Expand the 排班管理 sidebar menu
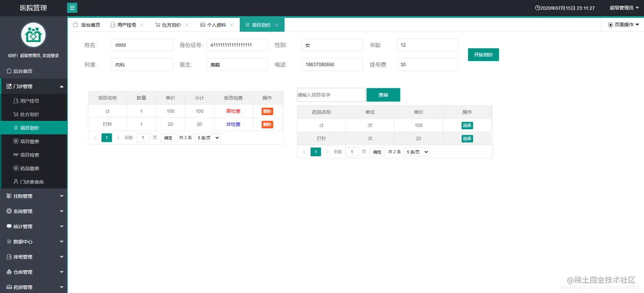This screenshot has width=644, height=293. [x=34, y=257]
